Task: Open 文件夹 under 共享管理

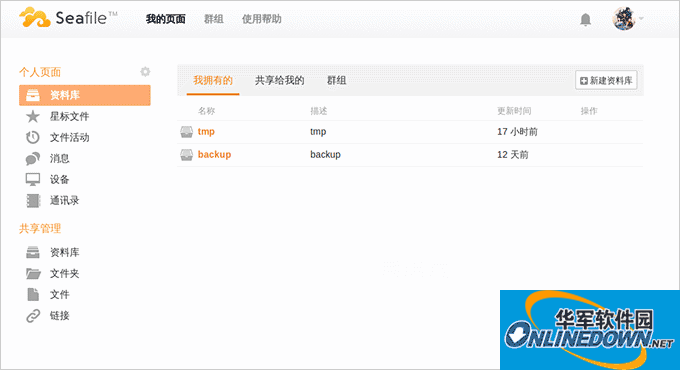Action: [x=64, y=273]
